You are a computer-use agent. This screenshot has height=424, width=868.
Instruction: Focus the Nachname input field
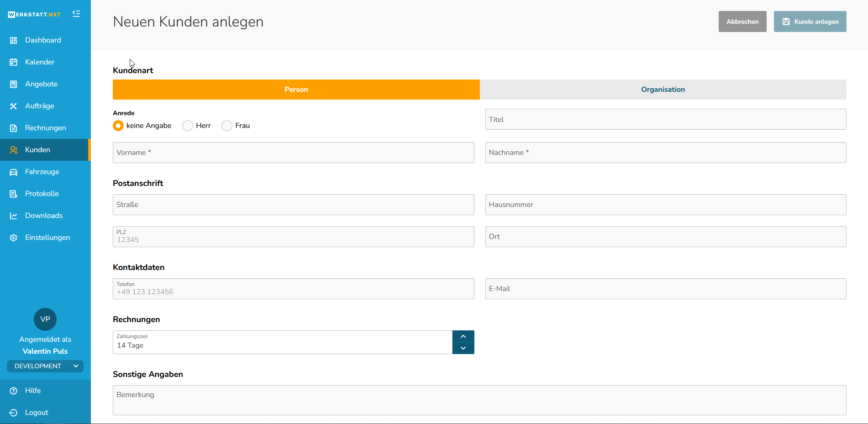coord(666,153)
